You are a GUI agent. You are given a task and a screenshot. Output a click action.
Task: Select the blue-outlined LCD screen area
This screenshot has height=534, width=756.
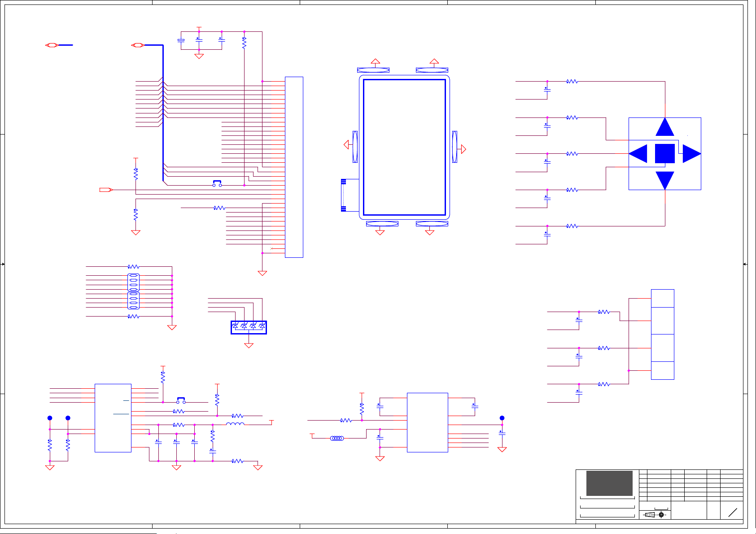click(x=404, y=148)
